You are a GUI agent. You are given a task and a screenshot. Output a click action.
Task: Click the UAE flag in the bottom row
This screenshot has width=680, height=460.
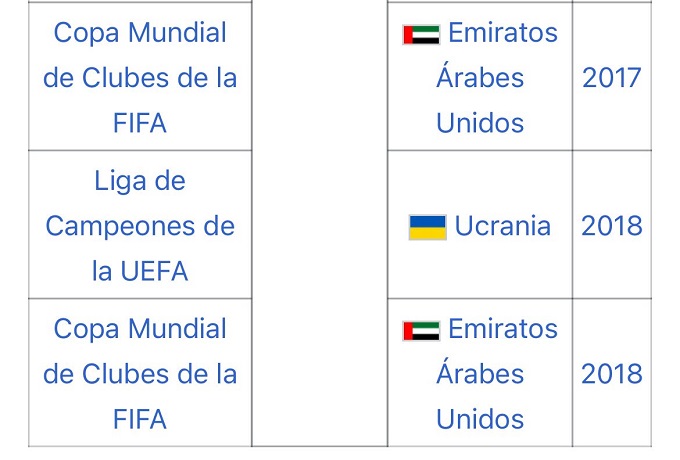(x=421, y=330)
